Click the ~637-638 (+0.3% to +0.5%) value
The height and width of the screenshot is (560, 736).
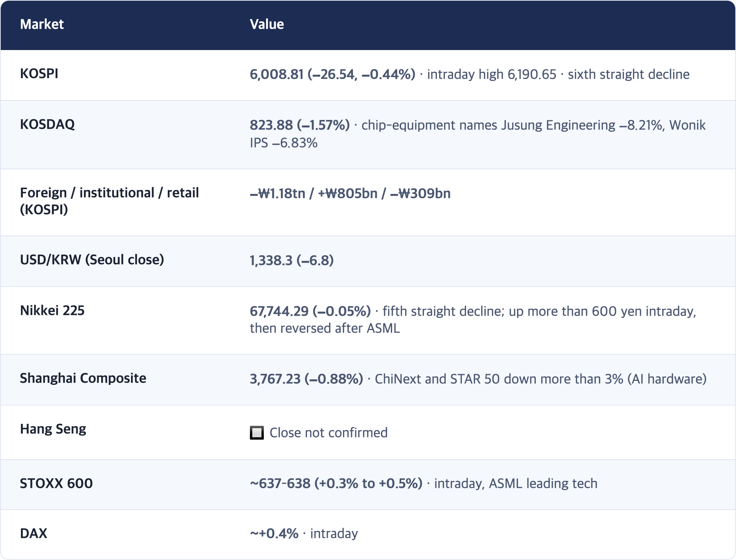336,483
